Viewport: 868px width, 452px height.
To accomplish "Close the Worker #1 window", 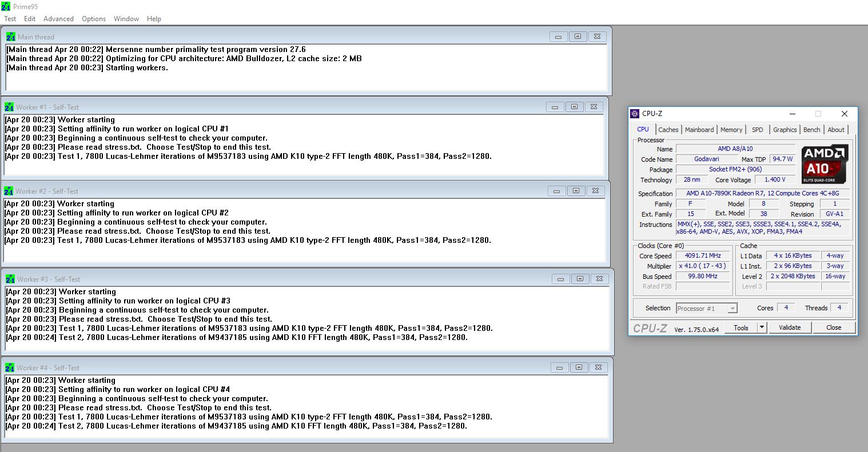I will coord(594,107).
